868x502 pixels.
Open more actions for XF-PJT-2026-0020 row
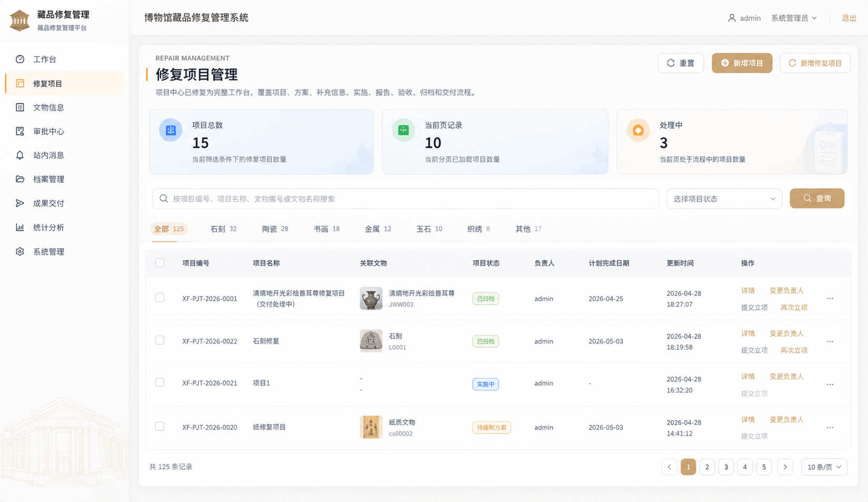click(830, 427)
